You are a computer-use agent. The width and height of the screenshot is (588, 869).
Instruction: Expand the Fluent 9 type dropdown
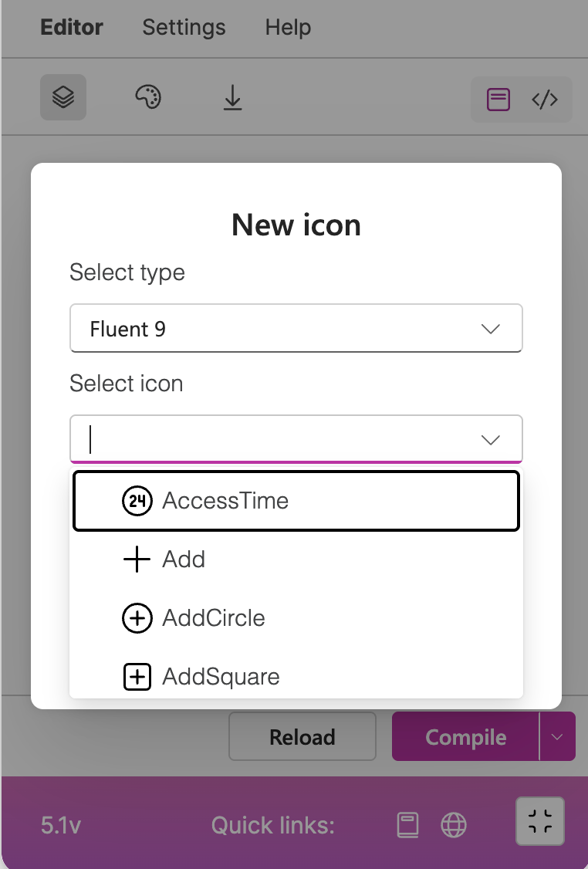(296, 328)
